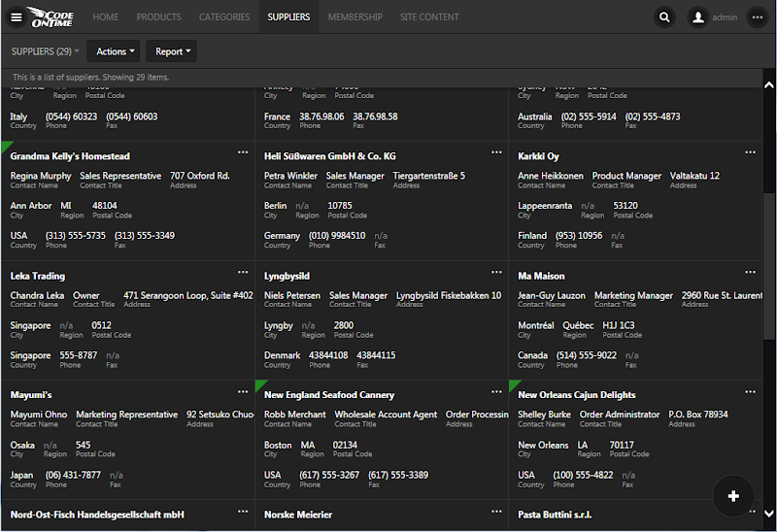Screen dimensions: 777x532
Task: Go to the Home tab
Action: pyautogui.click(x=106, y=17)
